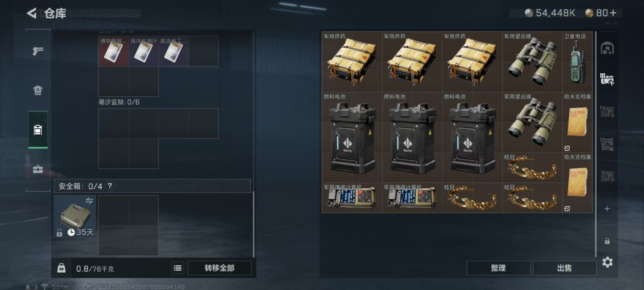Viewport: 644px width, 290px height.
Task: Select the 卫星电话 satellite phone item
Action: coord(577,62)
